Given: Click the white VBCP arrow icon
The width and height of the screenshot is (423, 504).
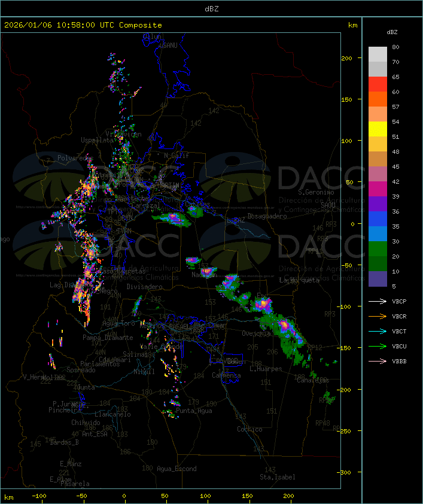Looking at the screenshot, I should [x=378, y=301].
